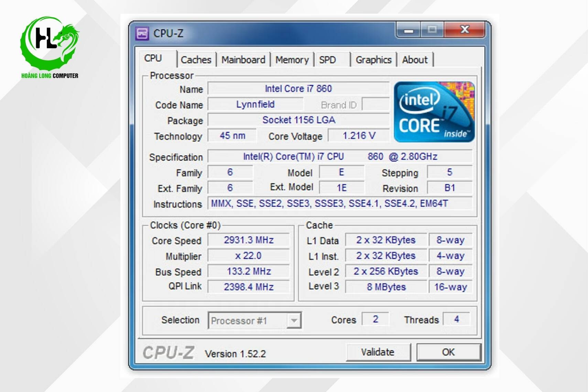Click Level 2 size 2 x 256 KBytes

pos(386,272)
